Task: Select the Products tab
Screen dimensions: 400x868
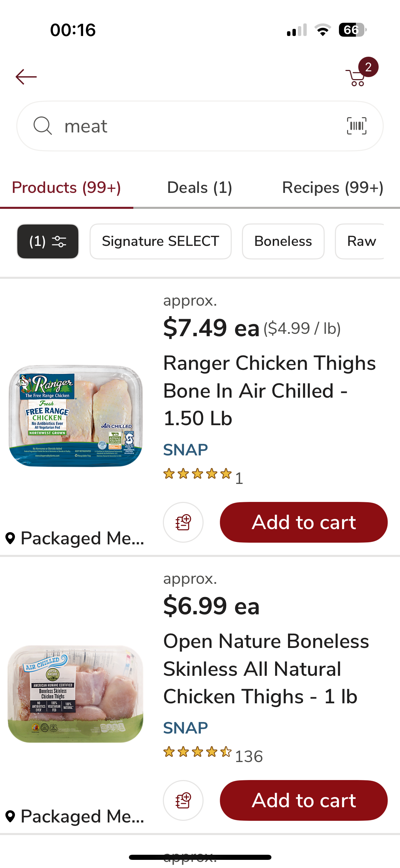Action: pyautogui.click(x=66, y=188)
